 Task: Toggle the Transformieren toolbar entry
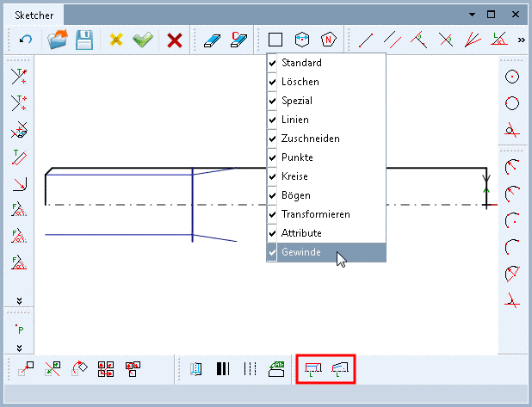click(326, 214)
